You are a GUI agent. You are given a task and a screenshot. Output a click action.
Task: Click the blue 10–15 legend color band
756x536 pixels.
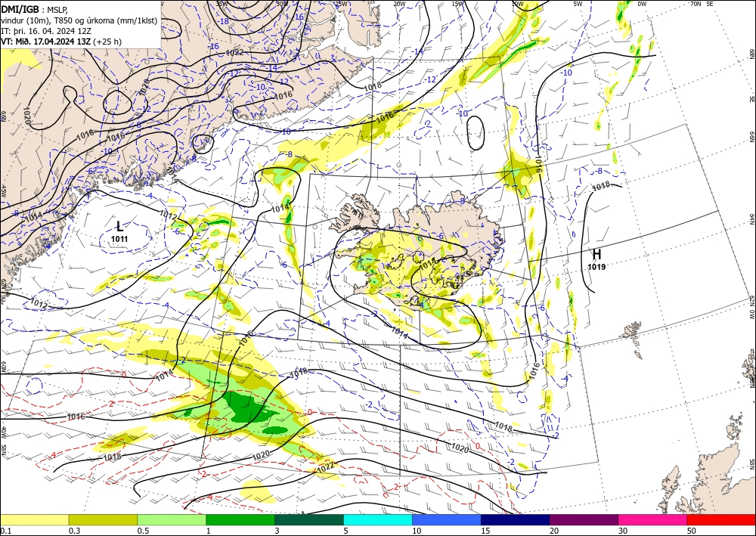click(447, 519)
